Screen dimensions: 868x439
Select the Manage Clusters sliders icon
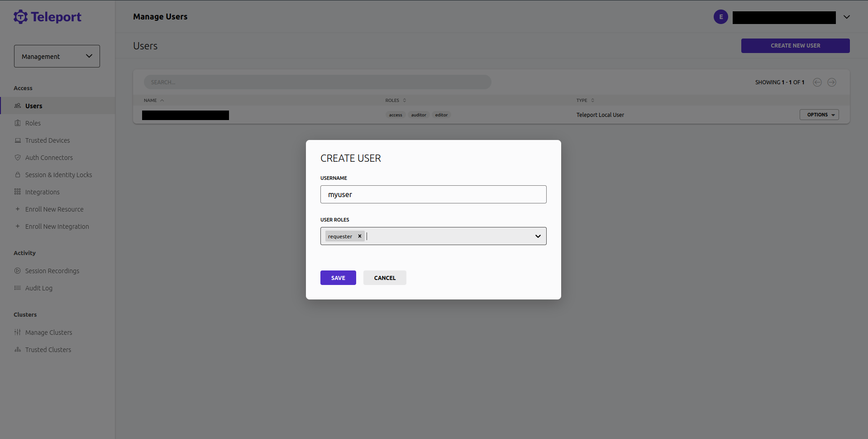(18, 332)
